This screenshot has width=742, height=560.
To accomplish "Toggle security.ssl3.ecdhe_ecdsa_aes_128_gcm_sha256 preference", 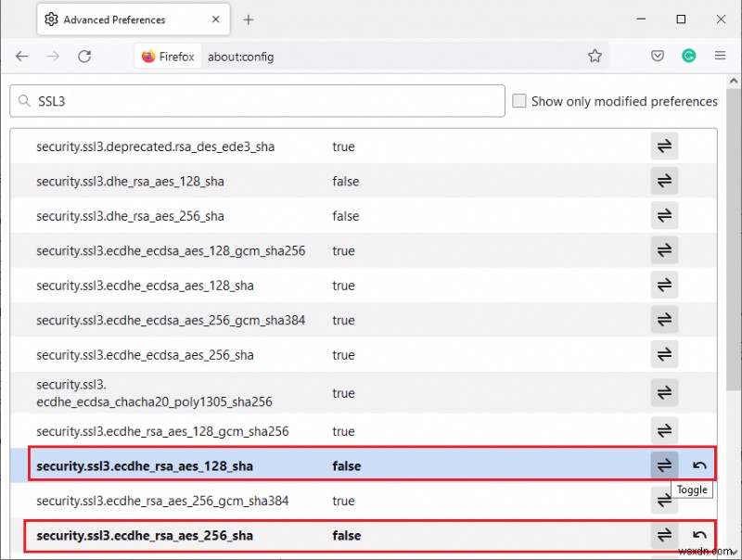I will (x=664, y=250).
